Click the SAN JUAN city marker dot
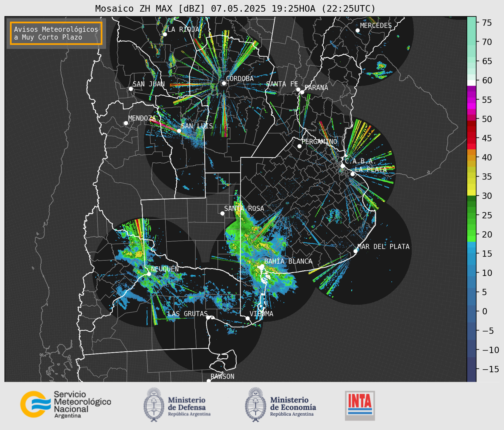Image resolution: width=504 pixels, height=430 pixels. point(131,89)
